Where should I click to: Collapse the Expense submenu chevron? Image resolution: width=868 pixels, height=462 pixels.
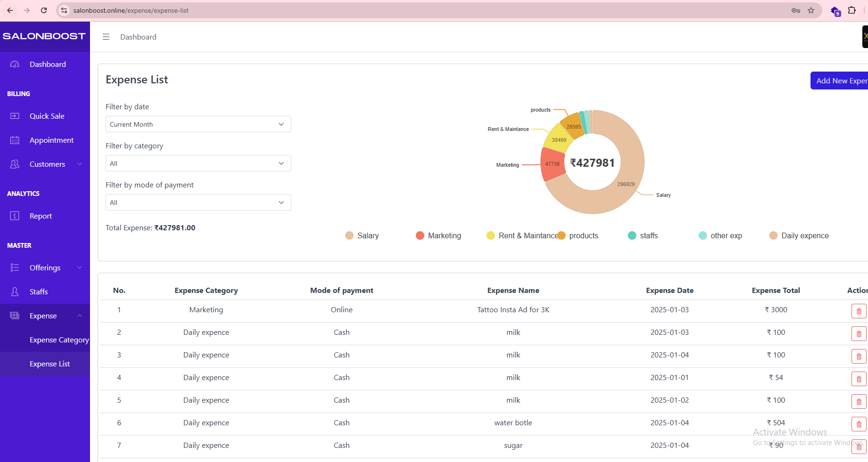coord(80,316)
